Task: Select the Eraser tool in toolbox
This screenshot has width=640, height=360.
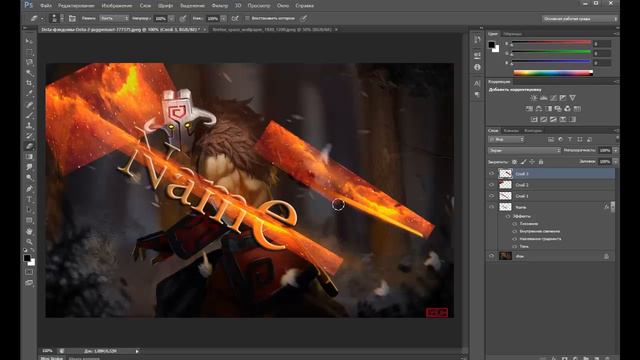Action: (x=29, y=146)
